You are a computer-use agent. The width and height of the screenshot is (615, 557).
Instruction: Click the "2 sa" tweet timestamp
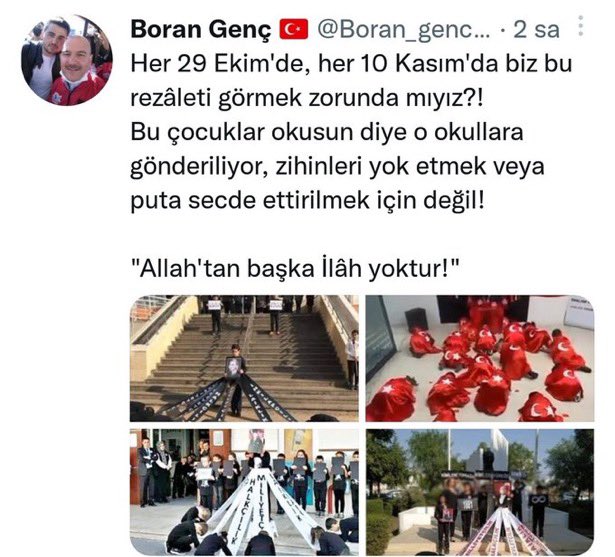tap(536, 30)
